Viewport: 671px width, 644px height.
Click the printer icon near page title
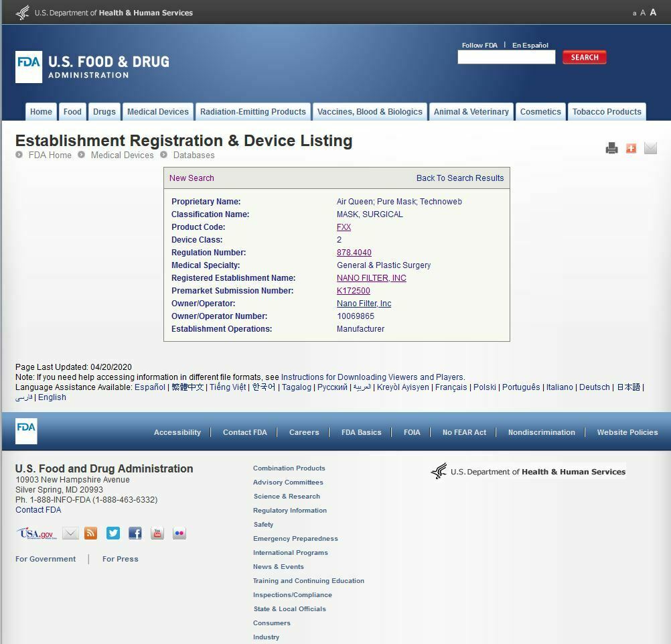tap(611, 148)
